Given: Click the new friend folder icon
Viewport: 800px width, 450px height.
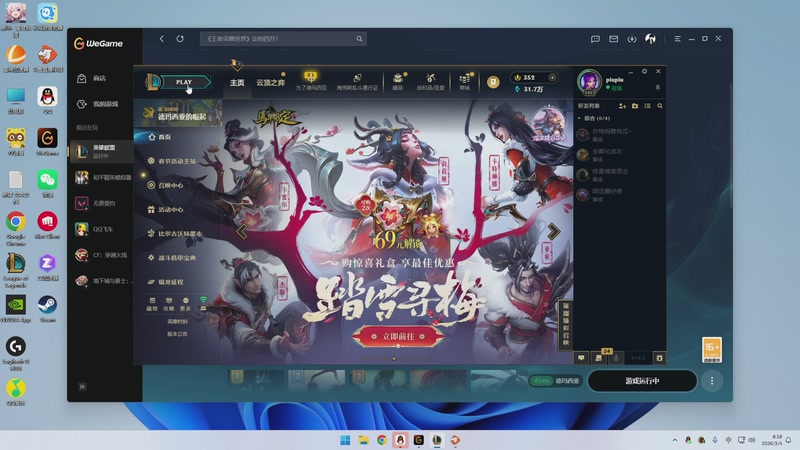Looking at the screenshot, I should pos(635,106).
